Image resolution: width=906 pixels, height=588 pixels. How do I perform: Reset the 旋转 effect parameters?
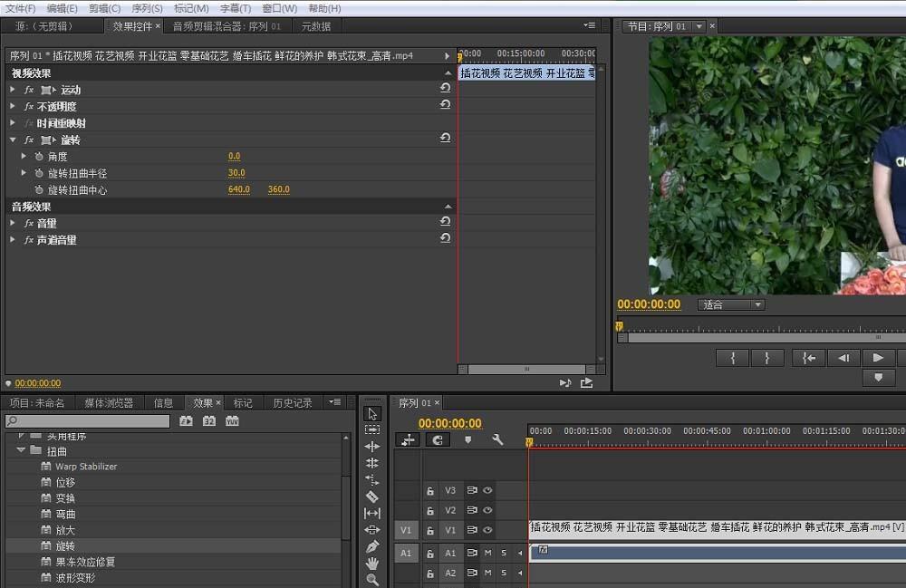[x=445, y=139]
